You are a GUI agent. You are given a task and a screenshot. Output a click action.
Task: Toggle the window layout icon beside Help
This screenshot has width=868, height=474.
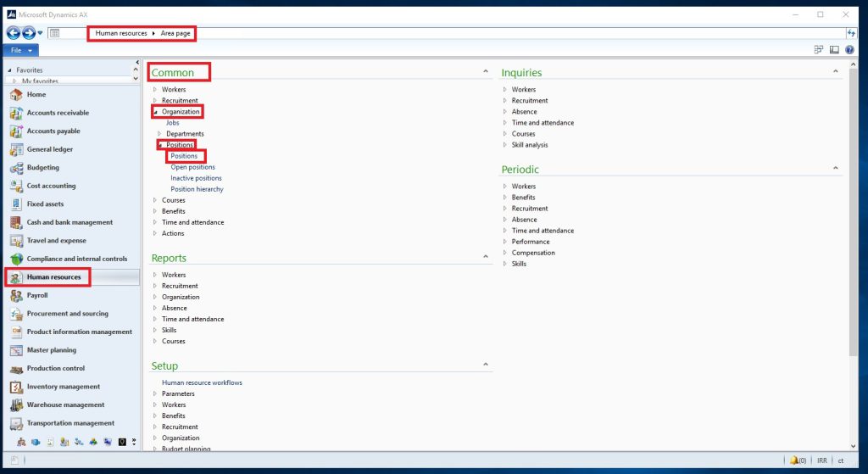pos(834,50)
